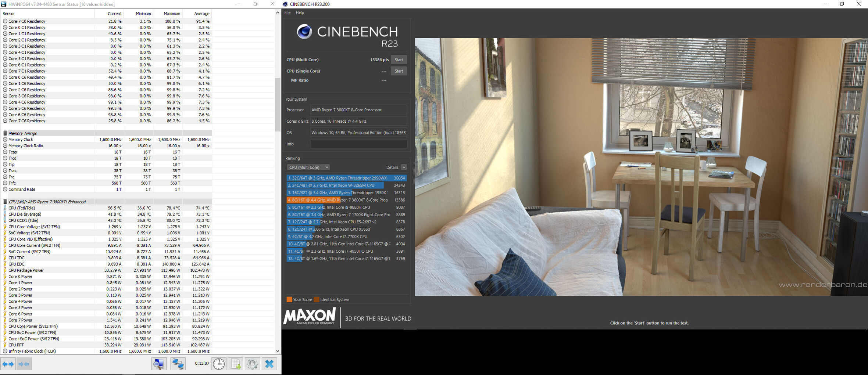This screenshot has height=375, width=868.
Task: Start logging with the sheet-plus icon
Action: click(x=235, y=364)
